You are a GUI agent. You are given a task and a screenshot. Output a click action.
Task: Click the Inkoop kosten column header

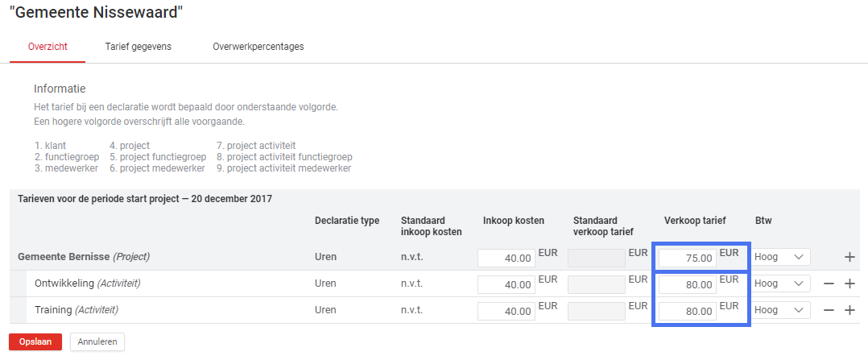tap(514, 221)
